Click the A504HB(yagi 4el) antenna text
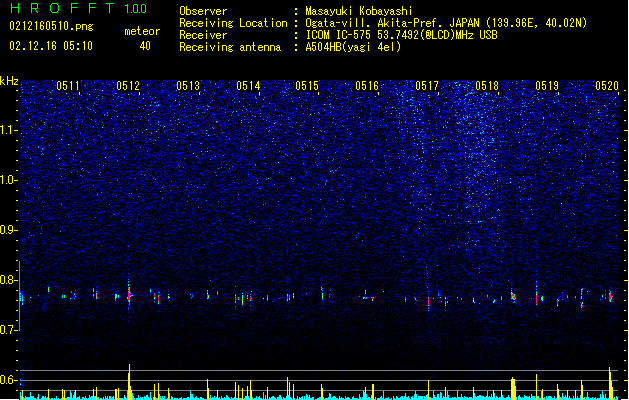 coord(353,47)
